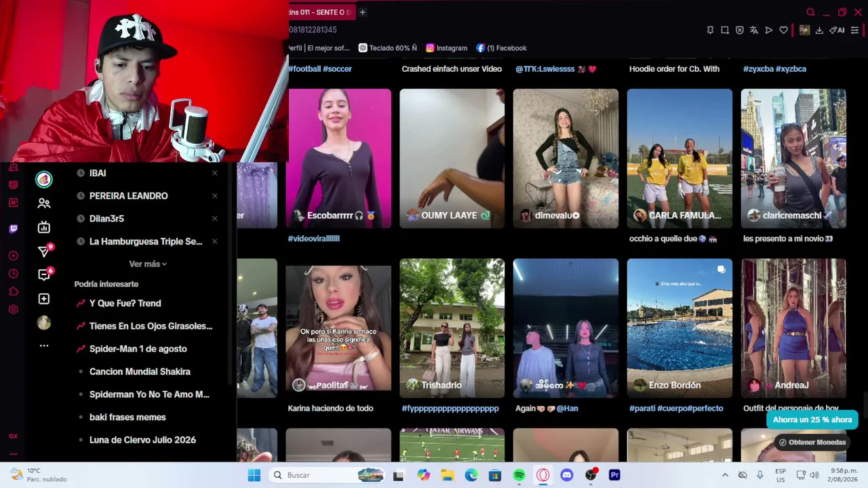
Task: Open Adobe Premiere Pro from the taskbar
Action: pyautogui.click(x=614, y=475)
